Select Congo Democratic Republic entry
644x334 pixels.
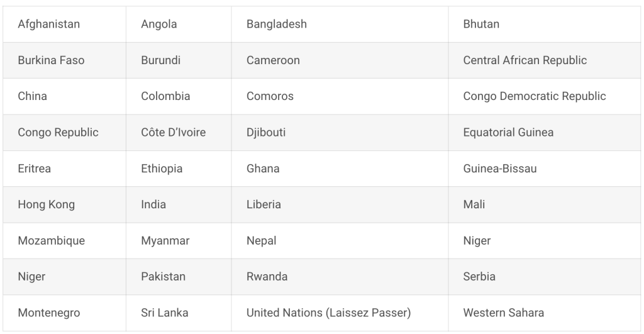(x=535, y=96)
